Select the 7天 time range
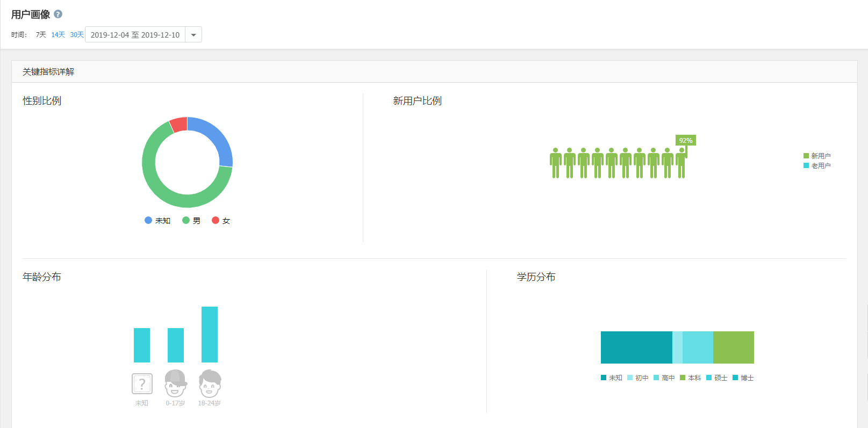The image size is (868, 428). click(x=41, y=35)
